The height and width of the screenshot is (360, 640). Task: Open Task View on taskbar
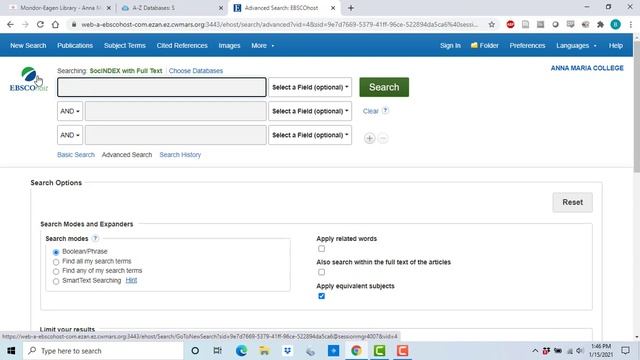pos(218,351)
